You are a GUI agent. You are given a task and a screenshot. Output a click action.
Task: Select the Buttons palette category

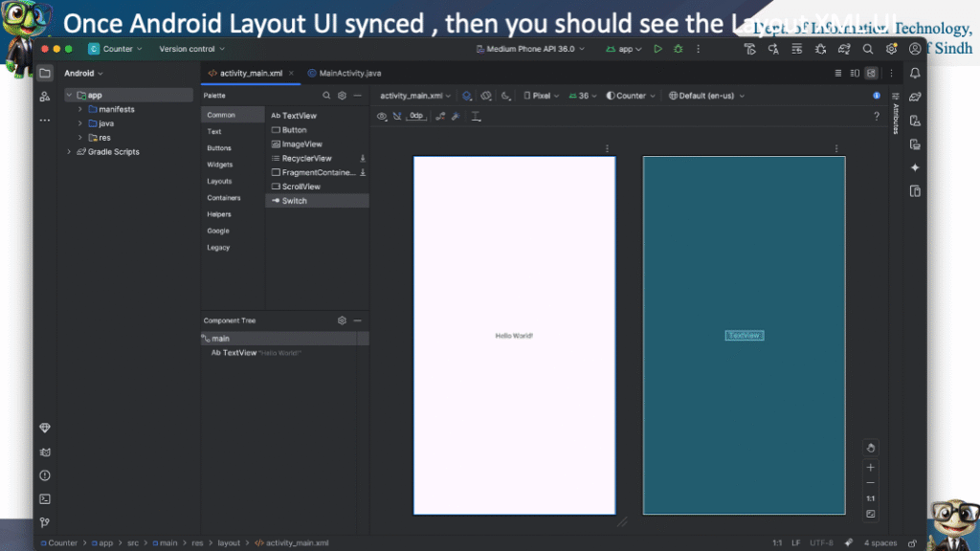(219, 148)
